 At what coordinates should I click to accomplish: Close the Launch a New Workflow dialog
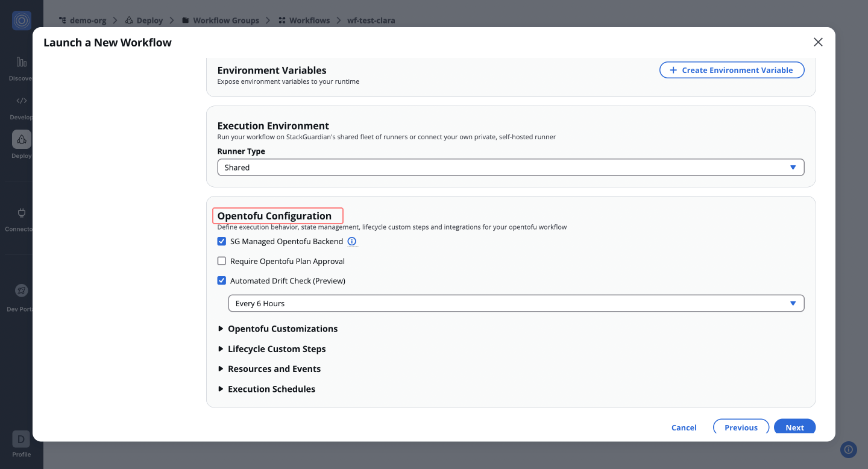click(x=818, y=42)
